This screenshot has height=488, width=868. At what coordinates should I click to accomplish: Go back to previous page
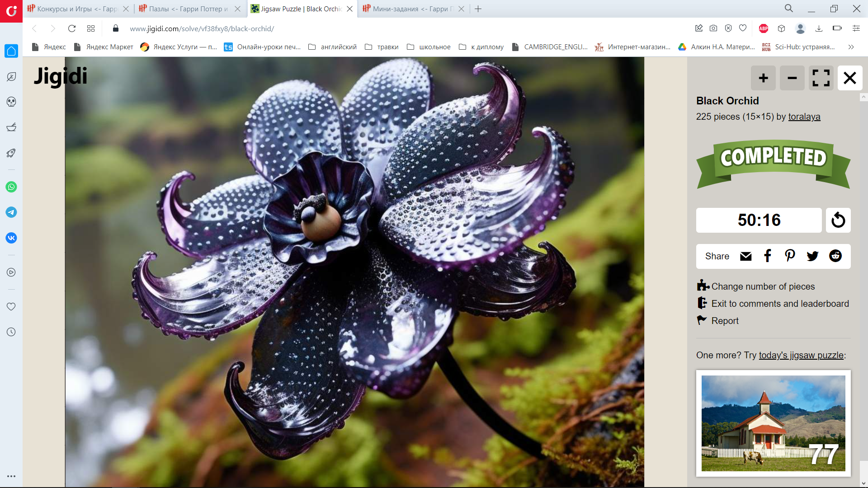point(34,28)
